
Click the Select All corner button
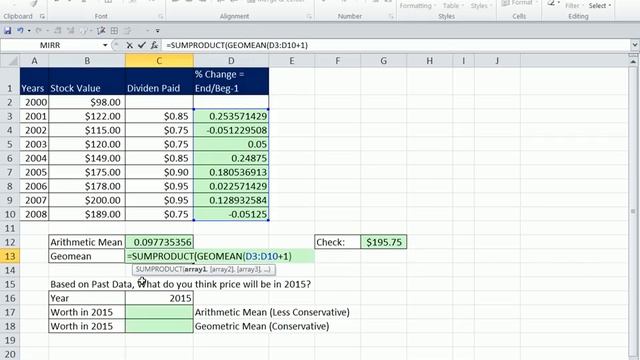[x=10, y=61]
